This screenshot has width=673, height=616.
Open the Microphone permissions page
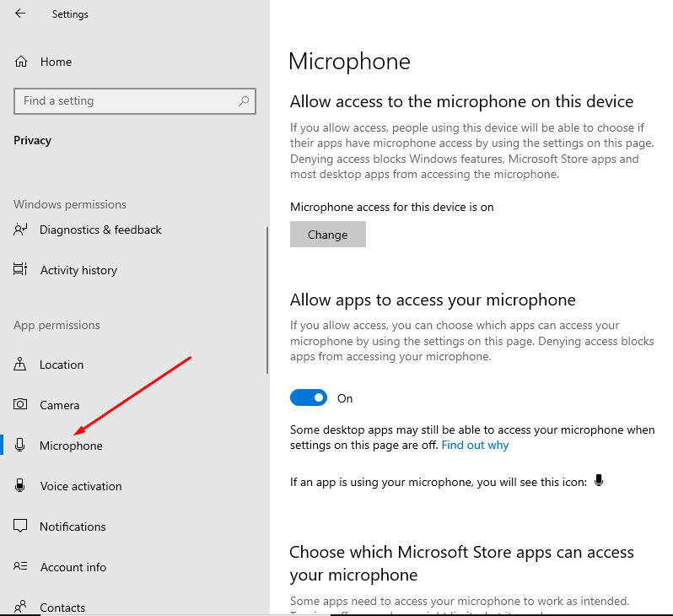point(71,446)
